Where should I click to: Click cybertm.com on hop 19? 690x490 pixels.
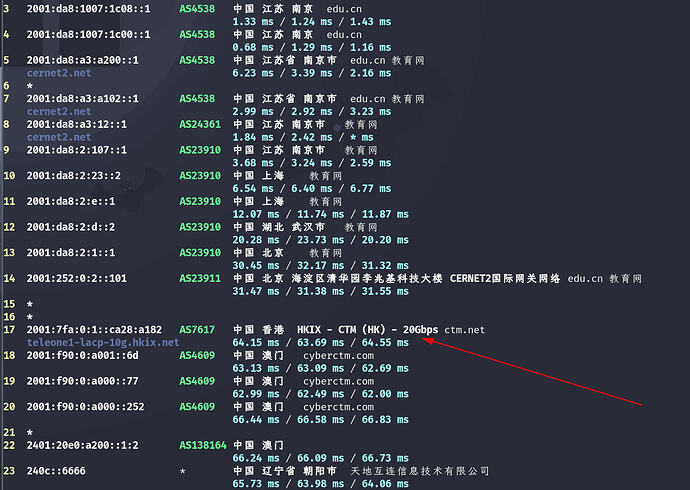pyautogui.click(x=338, y=381)
